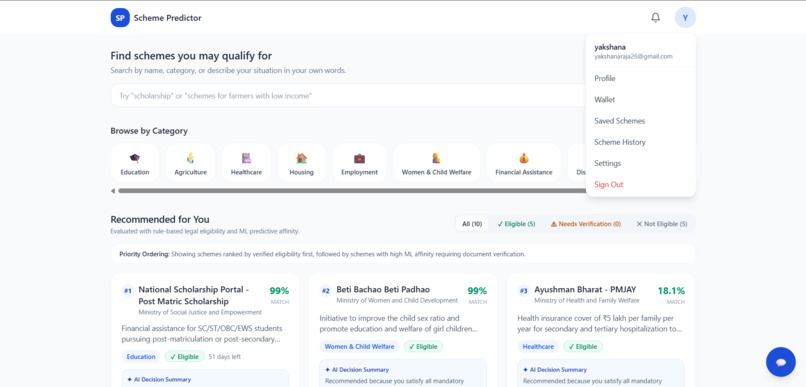The width and height of the screenshot is (806, 387).
Task: Filter by Needs Verification (0)
Action: click(x=585, y=224)
